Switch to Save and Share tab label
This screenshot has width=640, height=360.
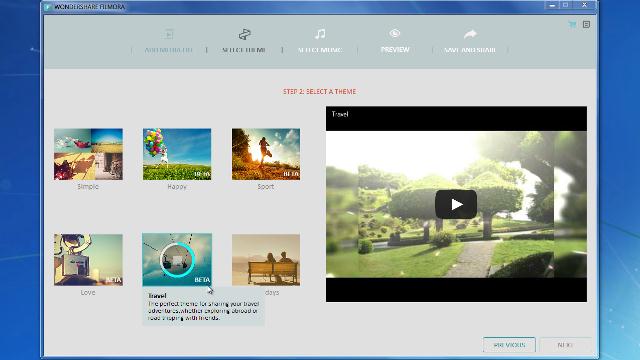(x=470, y=50)
